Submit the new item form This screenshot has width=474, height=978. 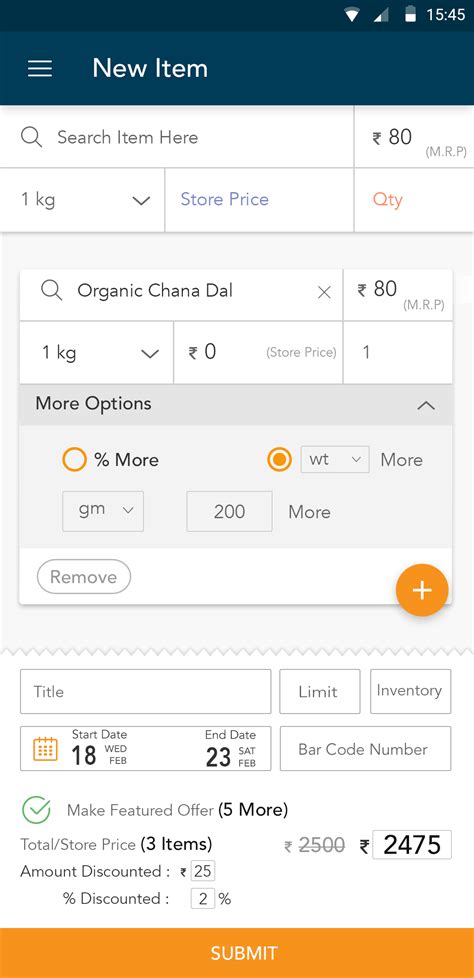click(x=237, y=953)
